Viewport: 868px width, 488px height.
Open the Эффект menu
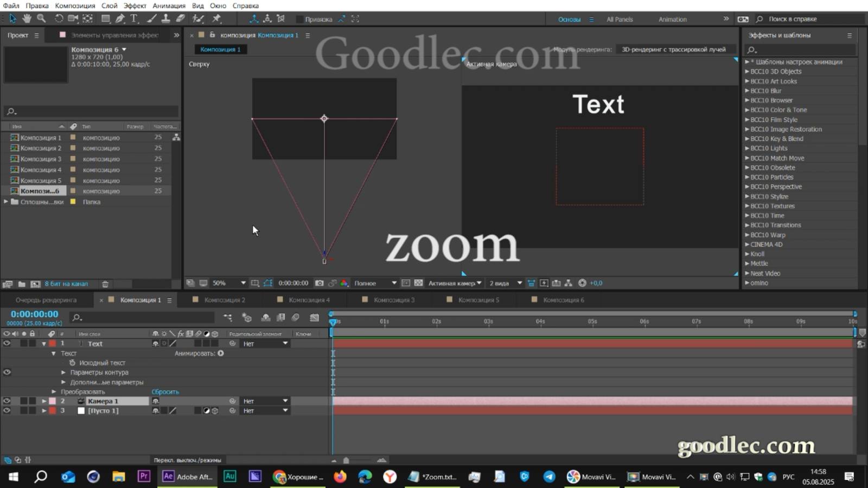click(135, 5)
